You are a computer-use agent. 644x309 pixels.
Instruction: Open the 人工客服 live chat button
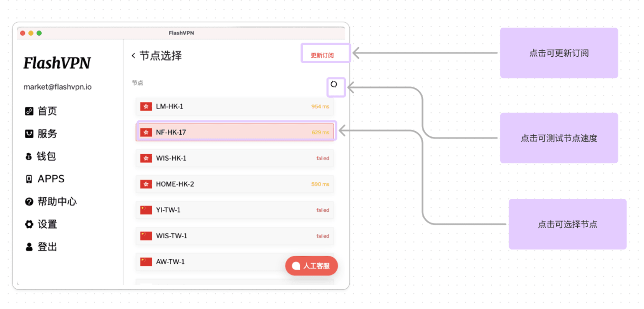(311, 266)
